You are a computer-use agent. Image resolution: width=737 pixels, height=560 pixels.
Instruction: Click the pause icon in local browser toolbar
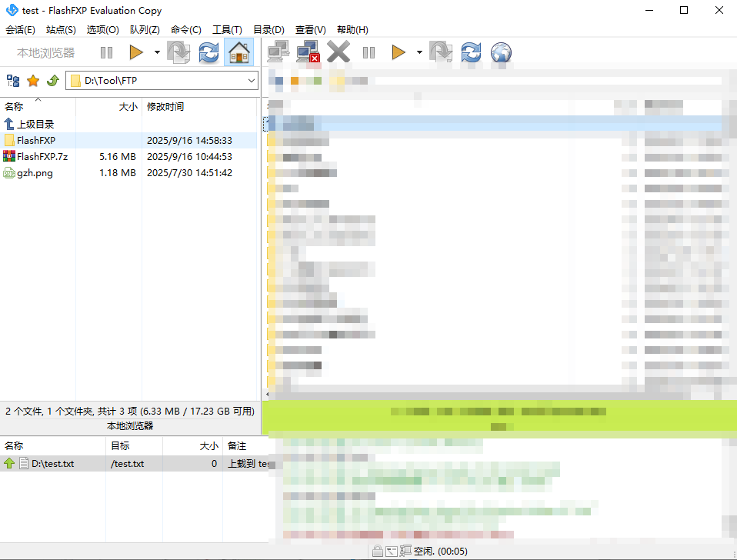click(x=107, y=52)
